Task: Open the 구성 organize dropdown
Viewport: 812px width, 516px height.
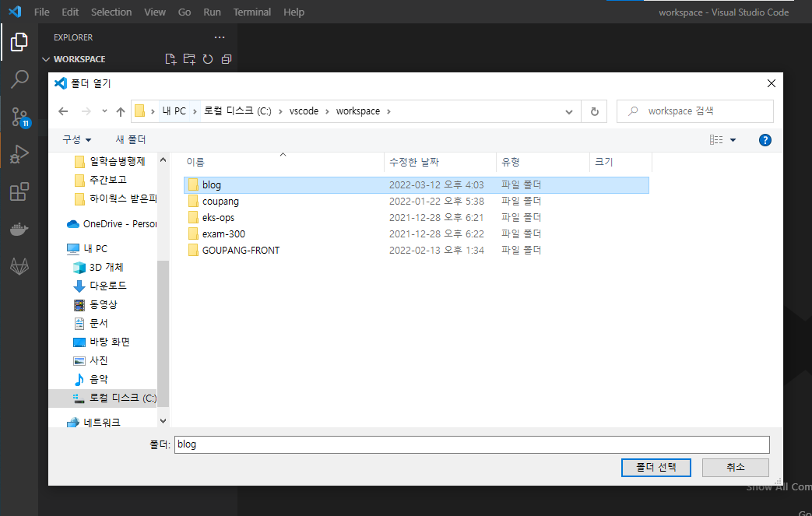Action: pos(77,140)
